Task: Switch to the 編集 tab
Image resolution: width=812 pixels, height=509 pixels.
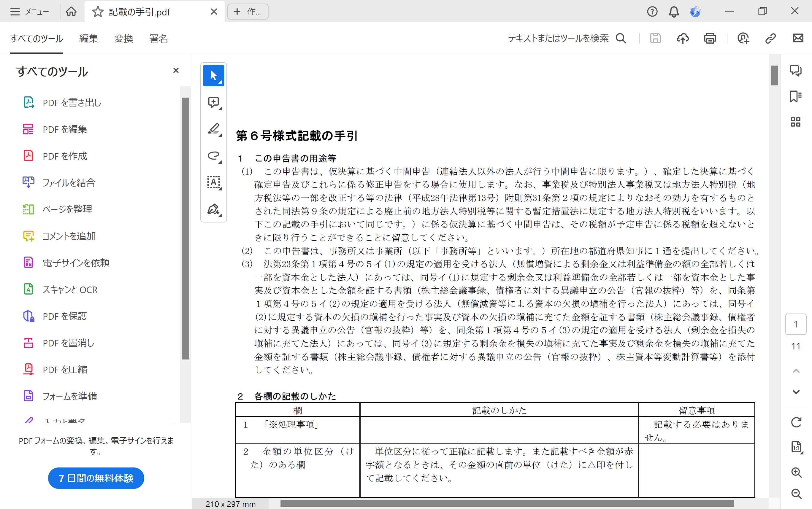Action: pos(88,38)
